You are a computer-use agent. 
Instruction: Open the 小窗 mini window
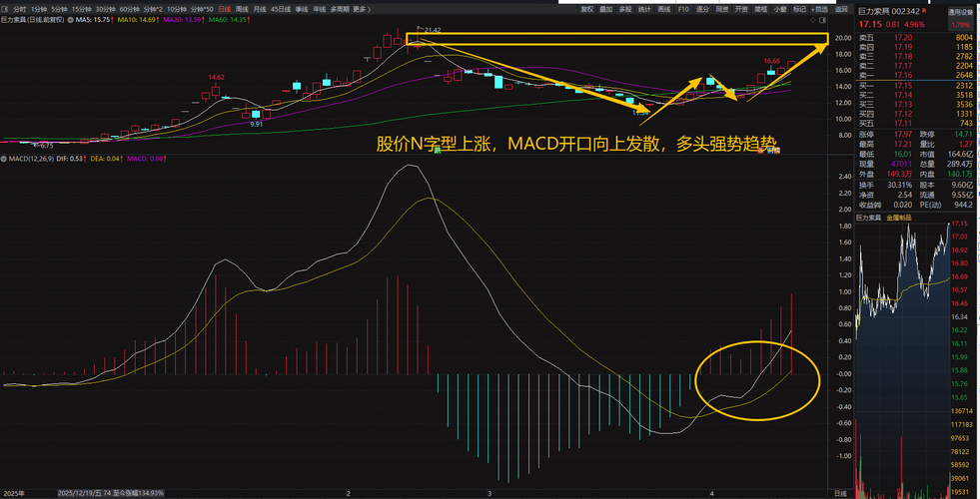point(780,9)
